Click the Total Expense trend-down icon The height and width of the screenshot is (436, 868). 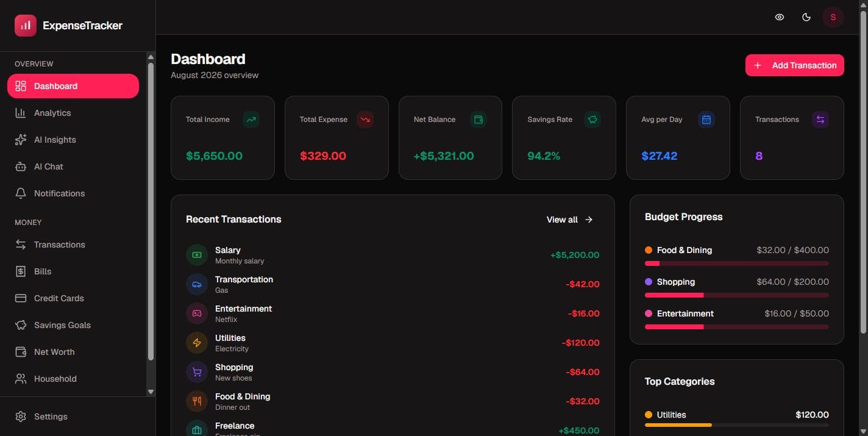tap(365, 120)
